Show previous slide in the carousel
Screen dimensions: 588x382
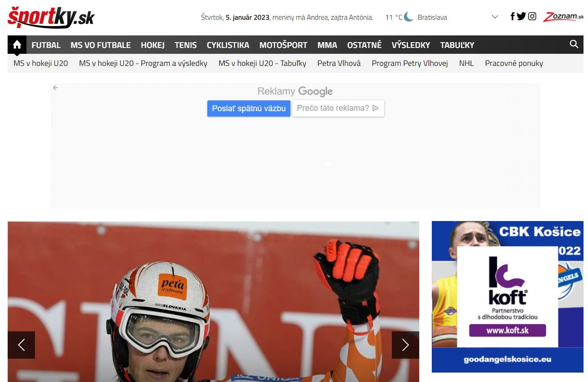coord(21,345)
